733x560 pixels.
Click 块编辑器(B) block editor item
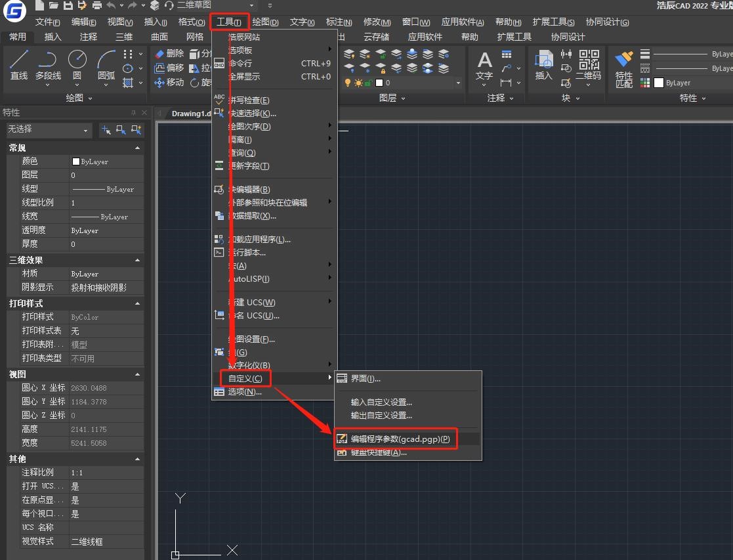pyautogui.click(x=274, y=190)
